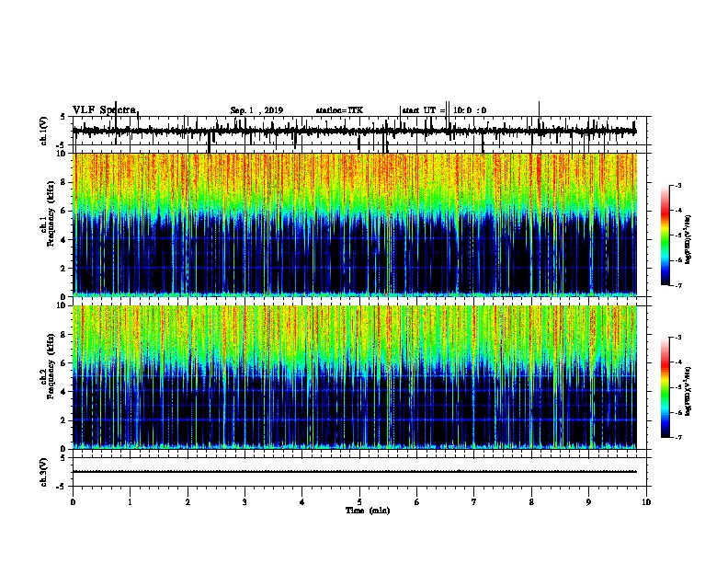Viewport: 728px width, 563px height.
Task: Click time axis tick label "1"
Action: click(x=130, y=501)
